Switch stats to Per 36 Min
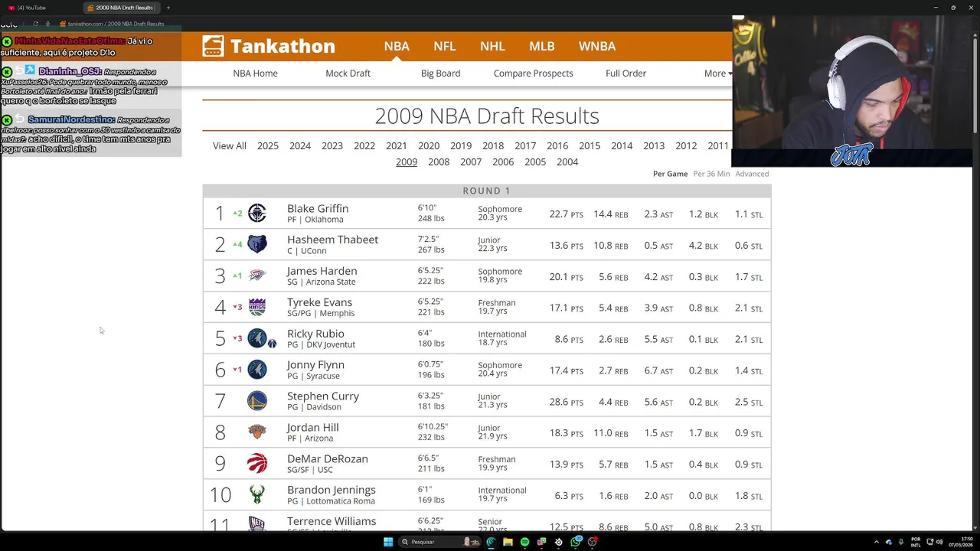The width and height of the screenshot is (980, 551). [710, 174]
